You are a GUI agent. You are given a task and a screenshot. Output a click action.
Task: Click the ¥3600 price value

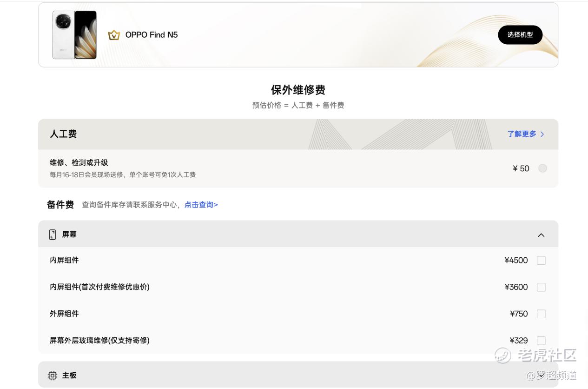pyautogui.click(x=516, y=287)
